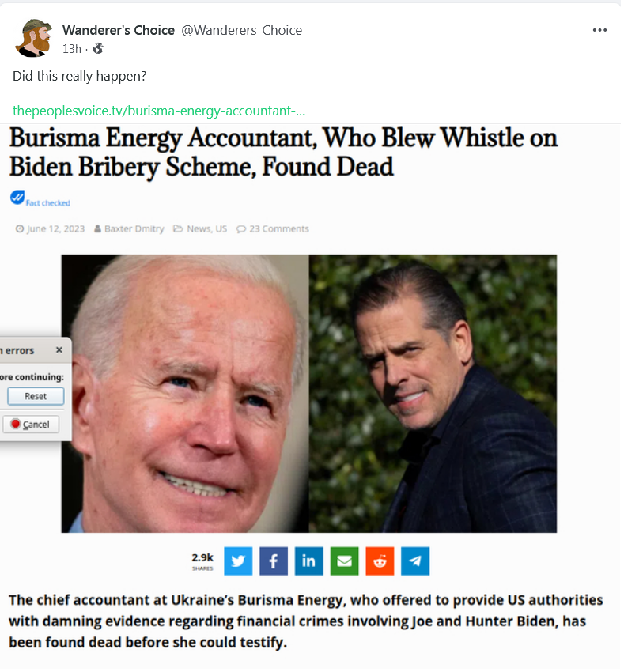Click the Cancel button in dialog

pos(31,426)
